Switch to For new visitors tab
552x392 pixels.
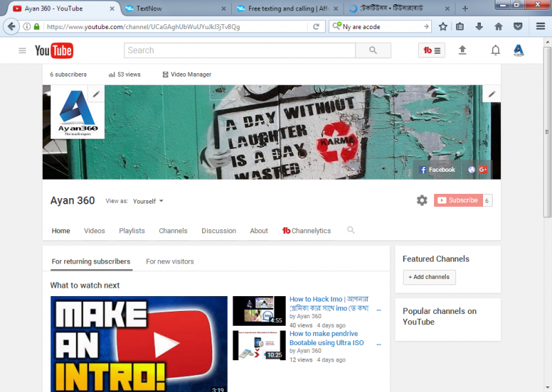tap(170, 262)
